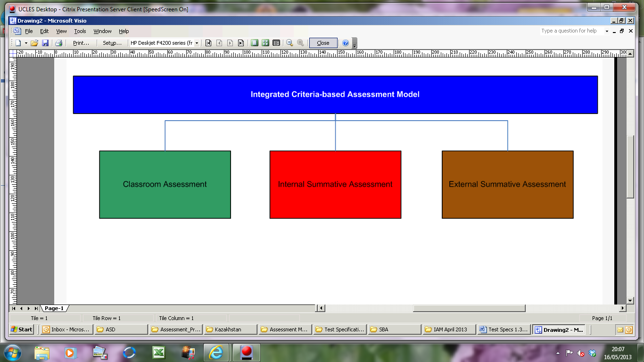Select the current view icon

click(276, 43)
